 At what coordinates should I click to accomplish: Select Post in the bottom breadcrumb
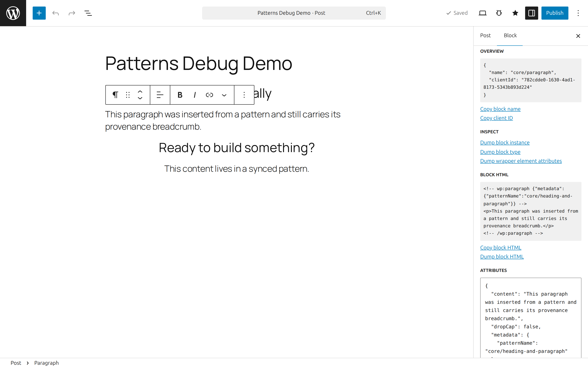16,363
